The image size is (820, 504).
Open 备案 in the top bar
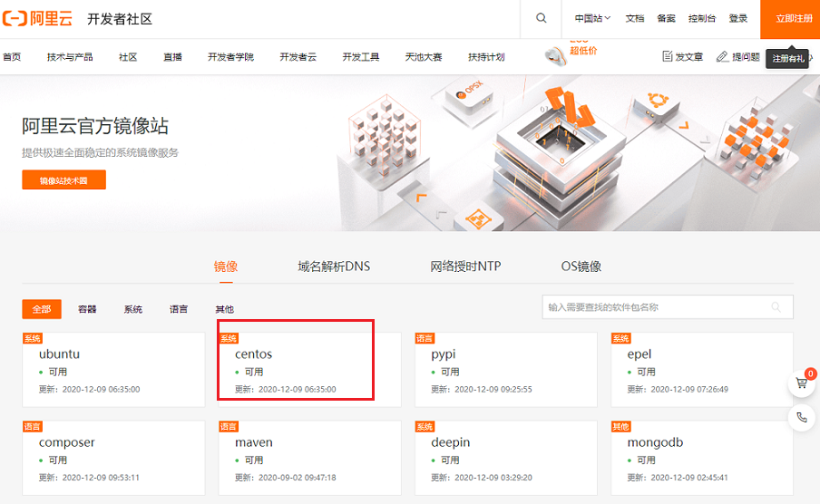click(666, 18)
